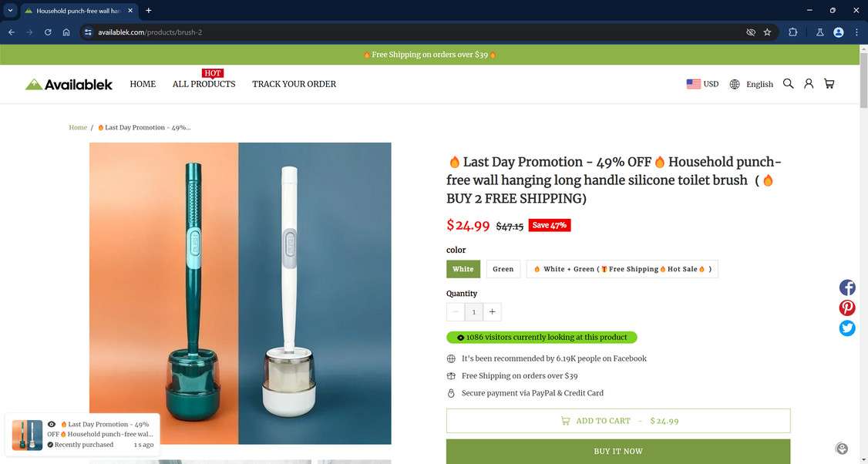The width and height of the screenshot is (868, 464).
Task: Go to ALL PRODUCTS menu
Action: (204, 84)
